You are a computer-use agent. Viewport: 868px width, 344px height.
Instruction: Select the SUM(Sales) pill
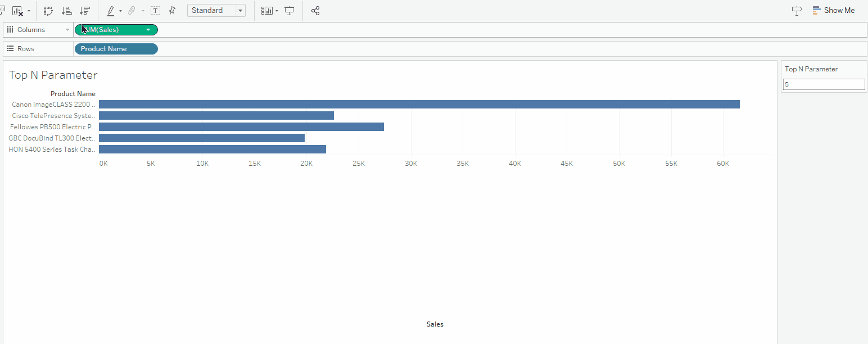(x=116, y=30)
